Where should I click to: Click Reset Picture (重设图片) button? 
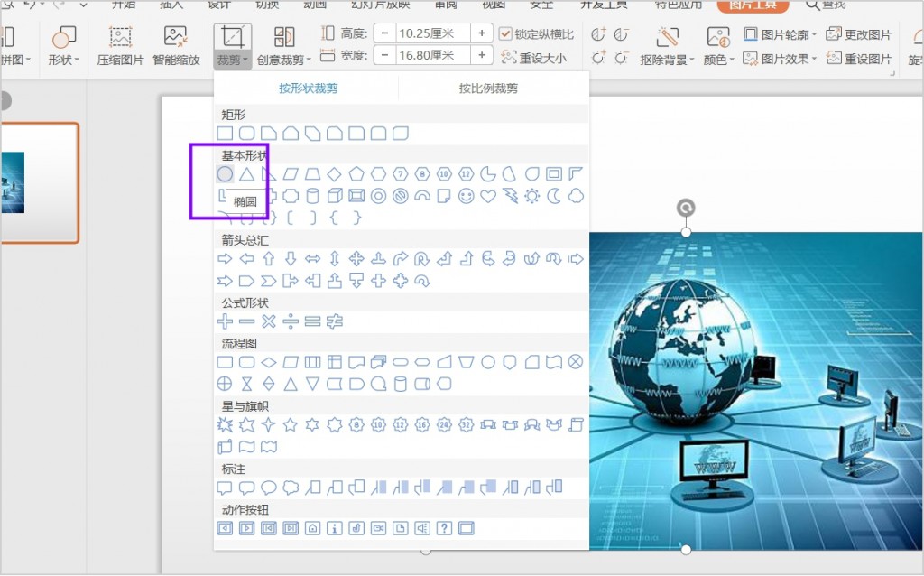[859, 59]
